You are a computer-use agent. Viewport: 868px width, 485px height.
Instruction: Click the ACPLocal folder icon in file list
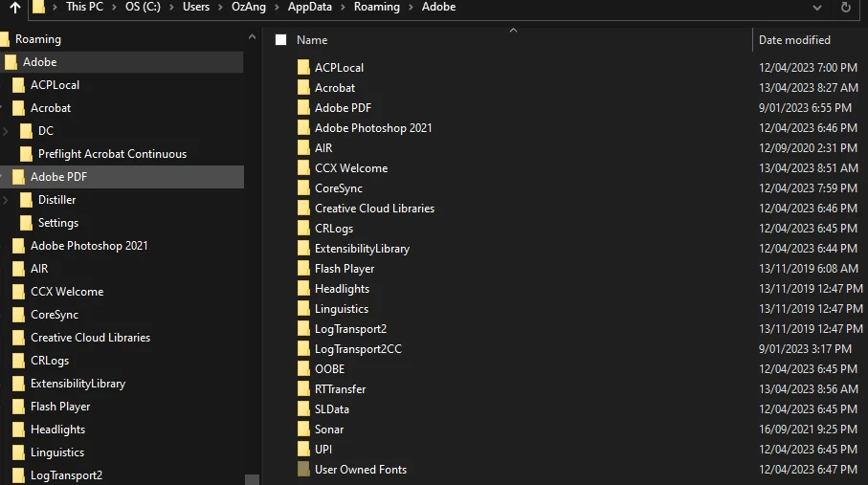[303, 68]
